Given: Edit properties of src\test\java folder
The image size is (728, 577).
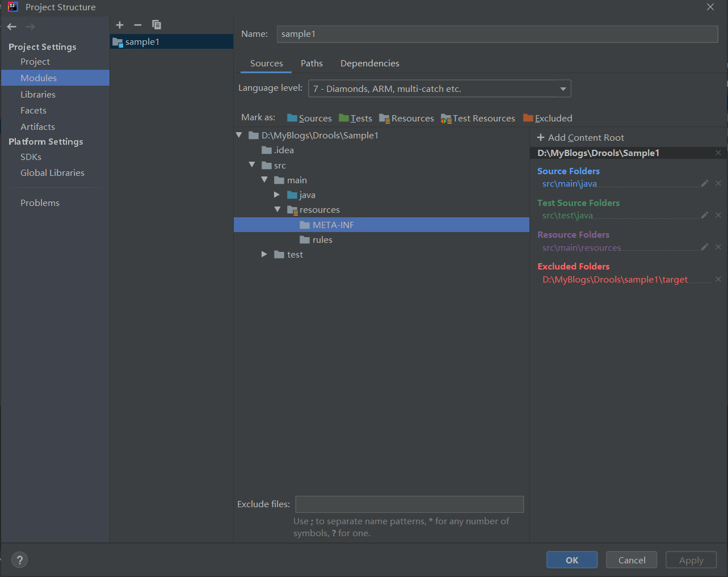Looking at the screenshot, I should pyautogui.click(x=705, y=215).
